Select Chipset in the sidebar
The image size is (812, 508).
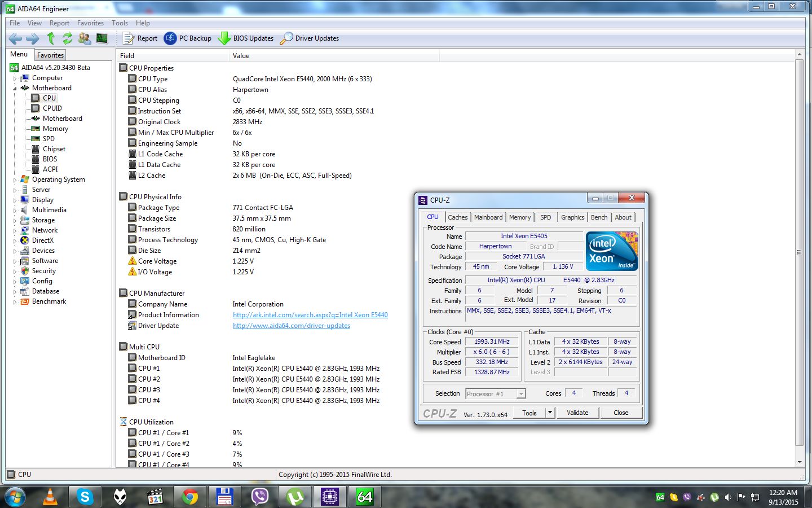pyautogui.click(x=54, y=149)
